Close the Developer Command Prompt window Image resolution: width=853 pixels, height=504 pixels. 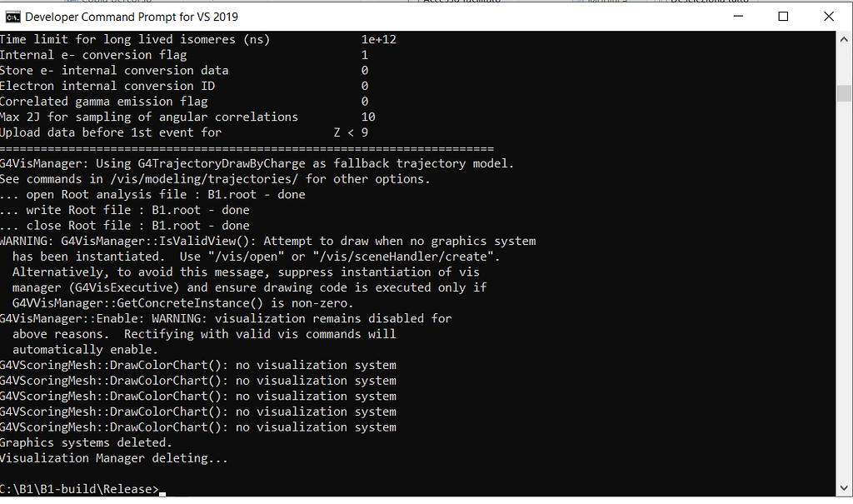pos(829,17)
